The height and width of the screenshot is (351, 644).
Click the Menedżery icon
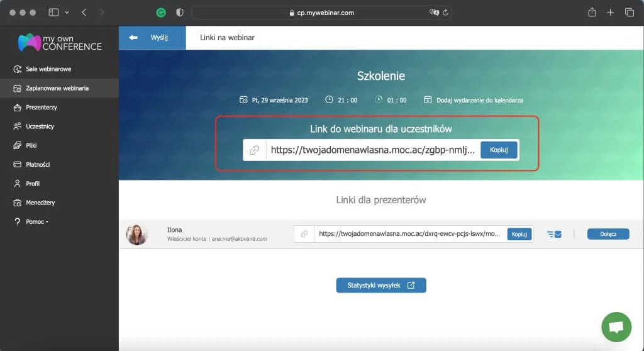tap(17, 203)
